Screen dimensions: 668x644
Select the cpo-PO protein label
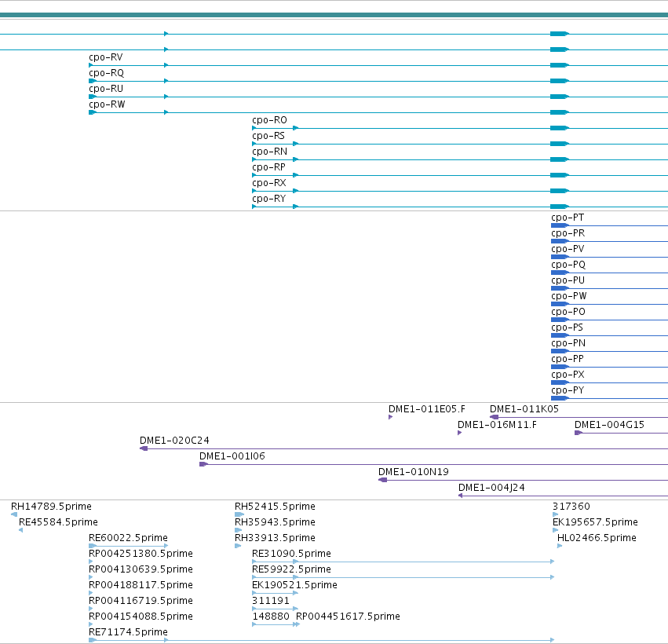pos(568,312)
